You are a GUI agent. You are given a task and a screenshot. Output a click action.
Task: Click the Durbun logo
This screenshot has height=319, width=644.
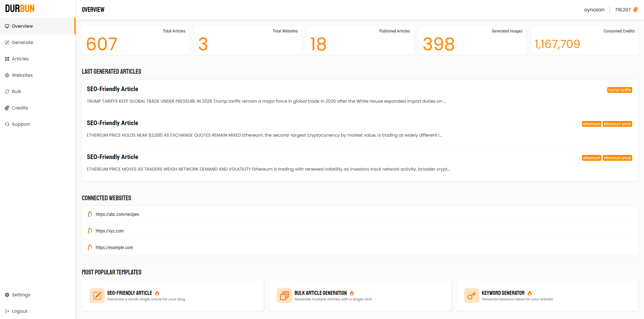[x=20, y=9]
